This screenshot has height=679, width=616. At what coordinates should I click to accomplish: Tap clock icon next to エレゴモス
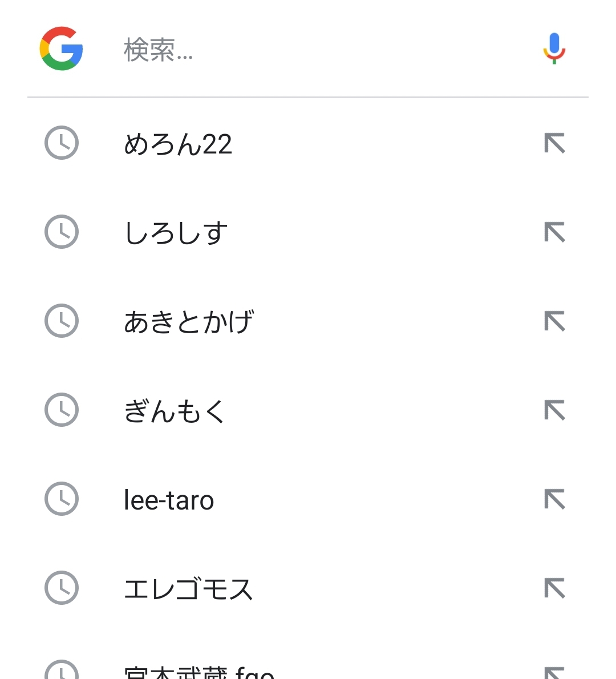tap(62, 588)
